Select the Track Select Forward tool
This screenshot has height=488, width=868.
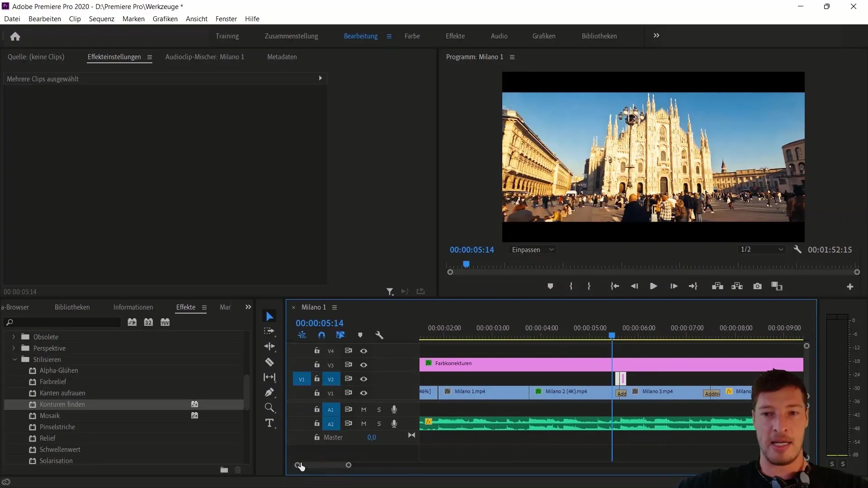pyautogui.click(x=269, y=331)
